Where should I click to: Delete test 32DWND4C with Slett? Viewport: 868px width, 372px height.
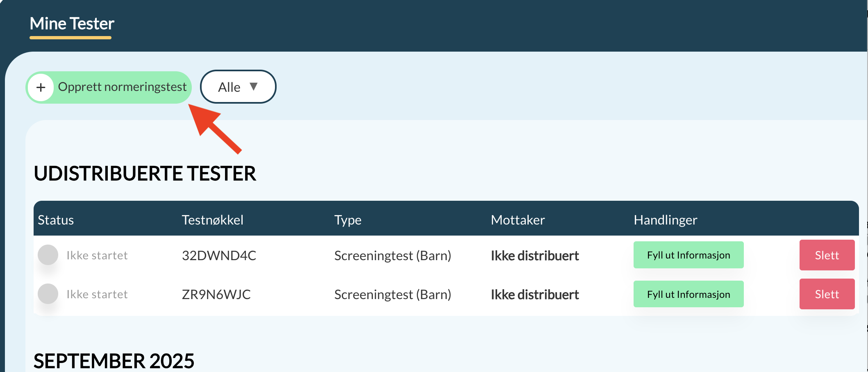click(x=827, y=255)
